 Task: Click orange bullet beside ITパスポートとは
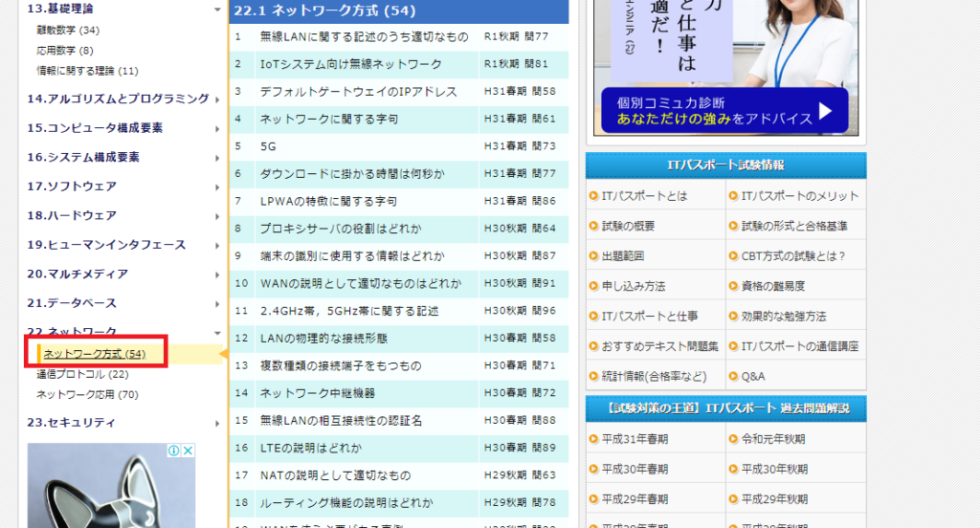pos(593,195)
